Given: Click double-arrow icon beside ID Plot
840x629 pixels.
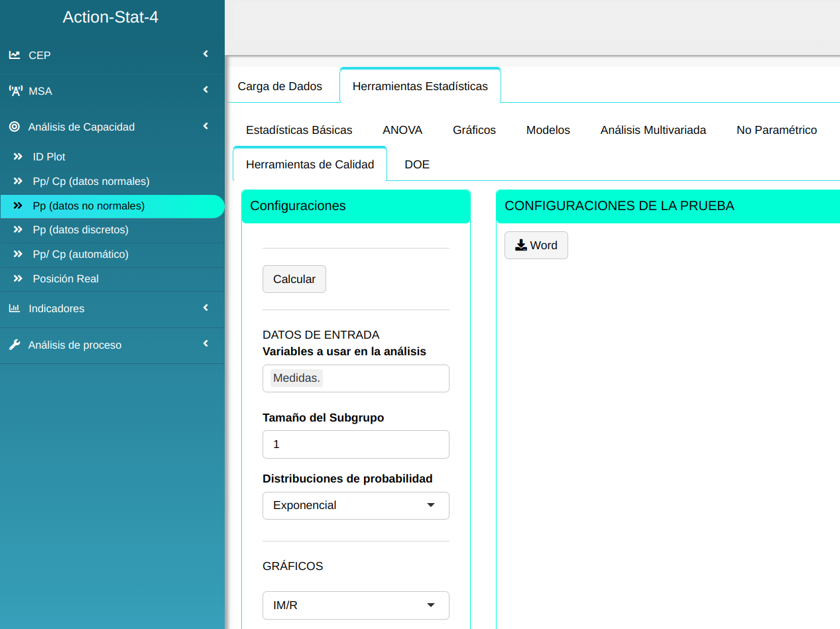Looking at the screenshot, I should 18,157.
